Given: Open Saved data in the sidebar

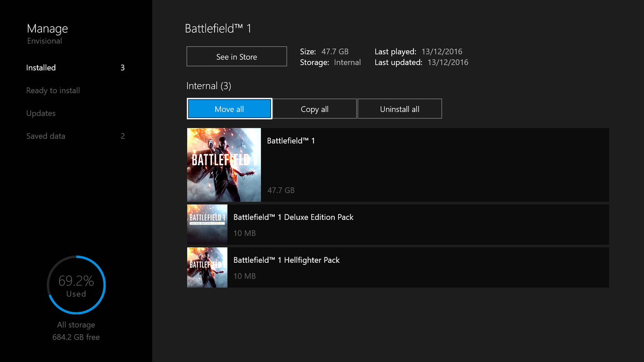Looking at the screenshot, I should point(46,136).
